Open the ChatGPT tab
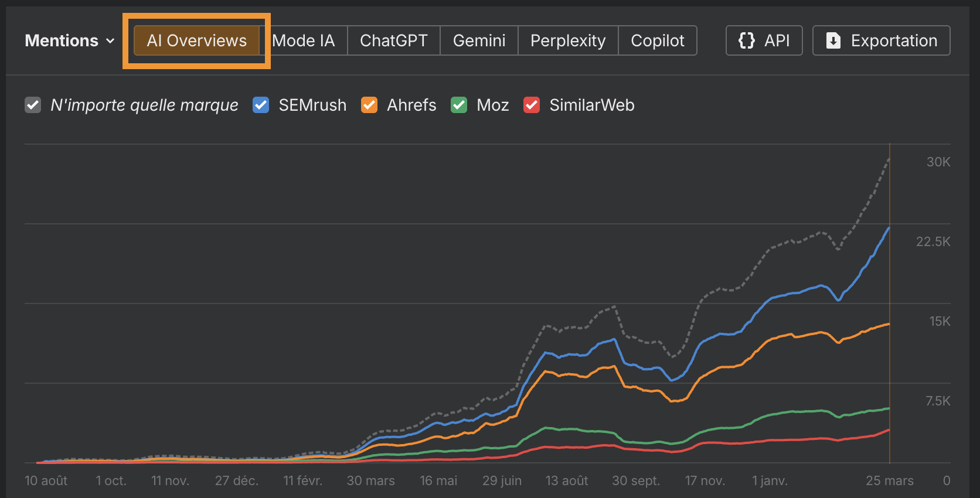Viewport: 980px width, 498px height. 393,40
